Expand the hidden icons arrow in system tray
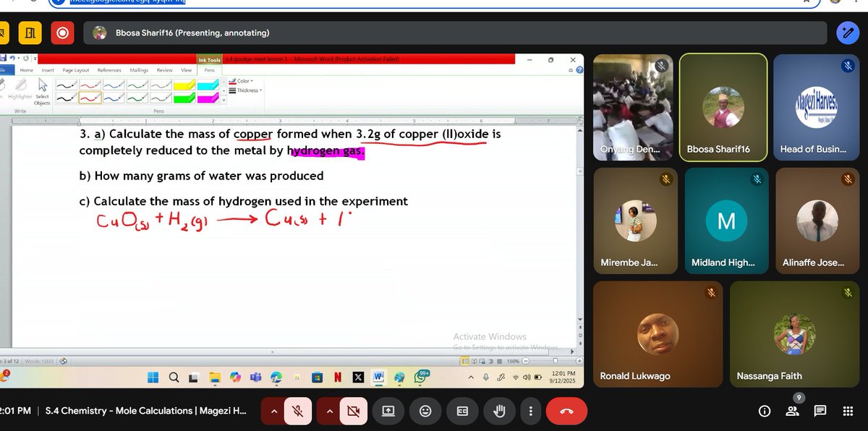Screen dimensions: 868x431 471,377
